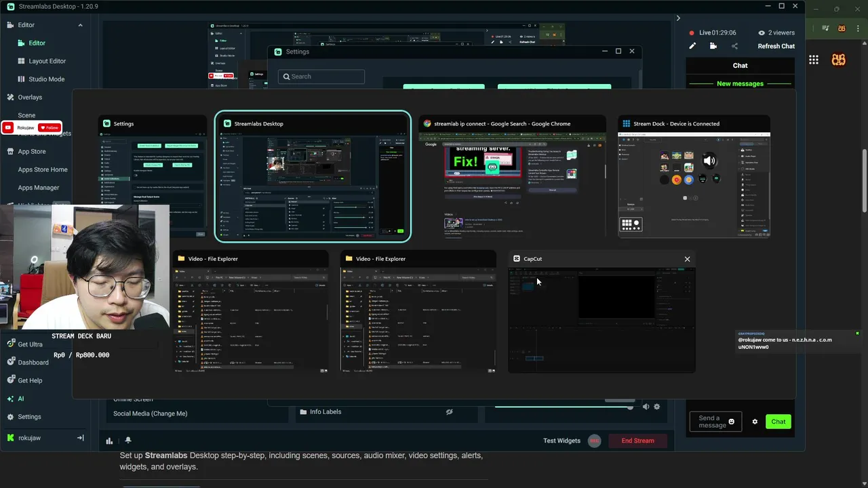Switch to the Google Chrome window thumbnail
Screen dimensions: 868x488
tap(512, 176)
